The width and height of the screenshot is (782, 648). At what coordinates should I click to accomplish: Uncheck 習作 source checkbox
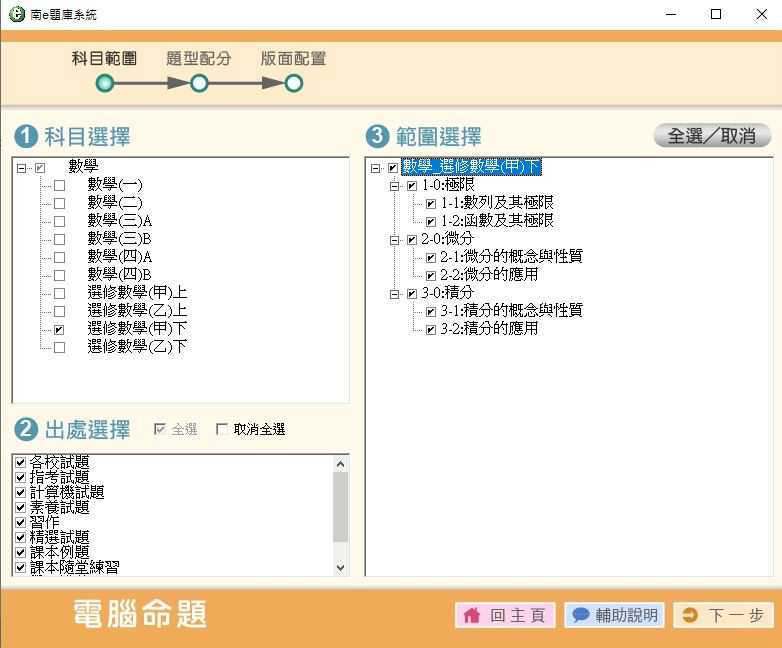(20, 522)
